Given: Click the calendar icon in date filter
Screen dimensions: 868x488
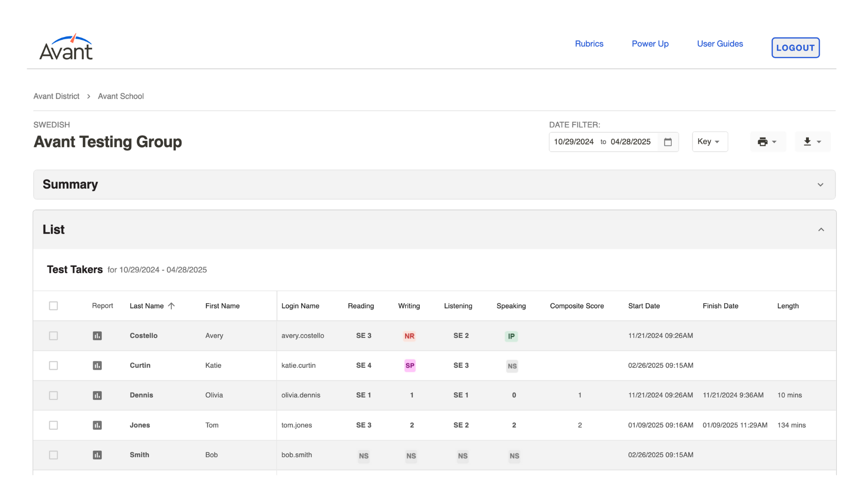Looking at the screenshot, I should click(668, 142).
